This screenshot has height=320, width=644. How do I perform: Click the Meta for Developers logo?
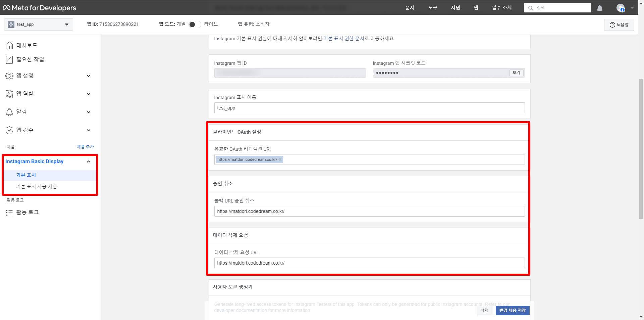[x=40, y=8]
